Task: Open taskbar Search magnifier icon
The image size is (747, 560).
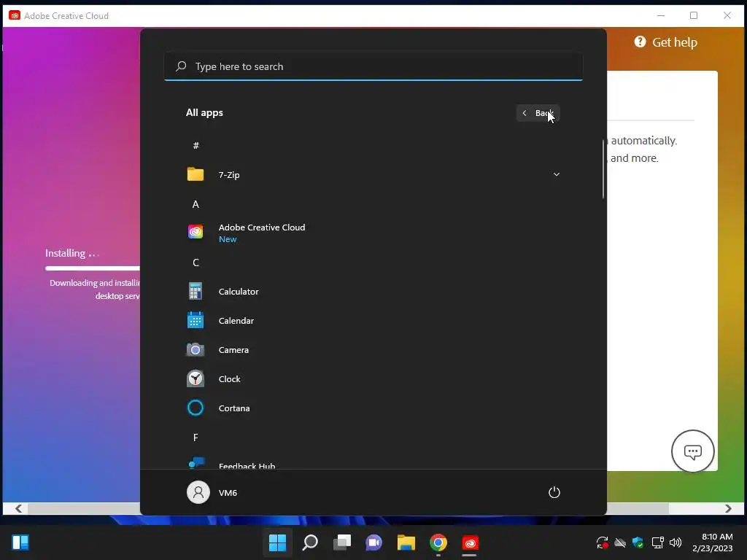Action: coord(309,542)
